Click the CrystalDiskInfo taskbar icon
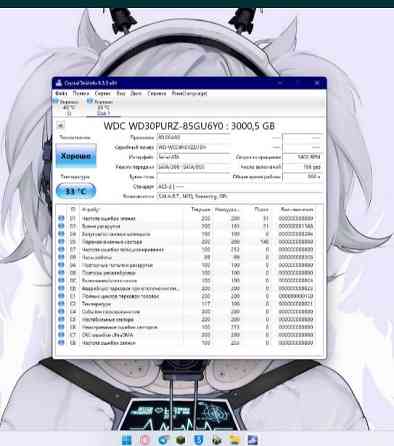 pyautogui.click(x=253, y=440)
